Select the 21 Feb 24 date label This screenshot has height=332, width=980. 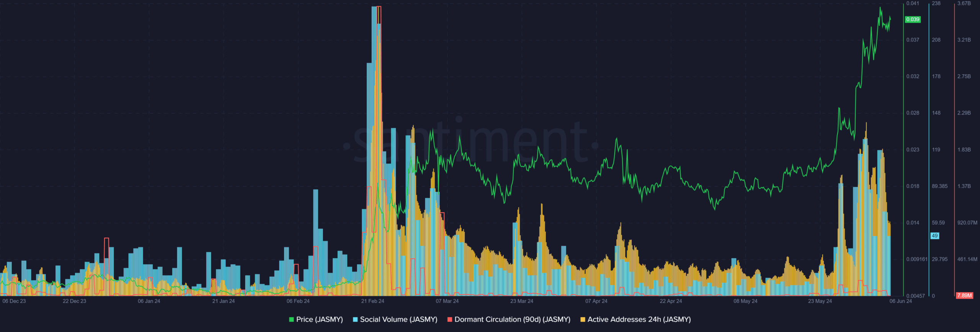(x=372, y=301)
